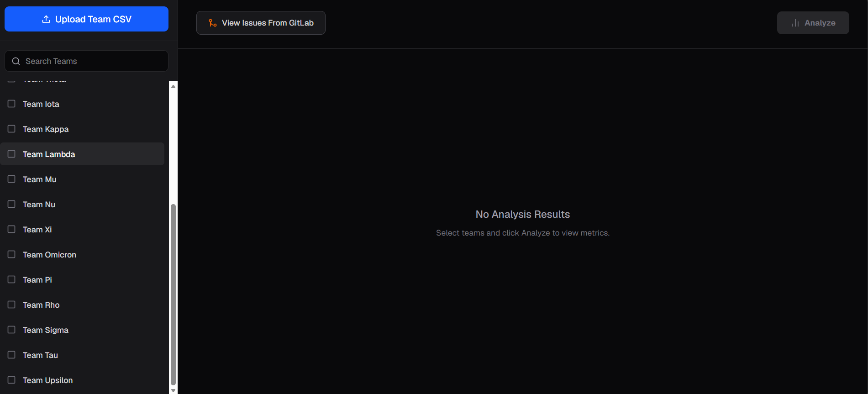Check the Team Iota checkbox
Image resolution: width=868 pixels, height=394 pixels.
[11, 104]
